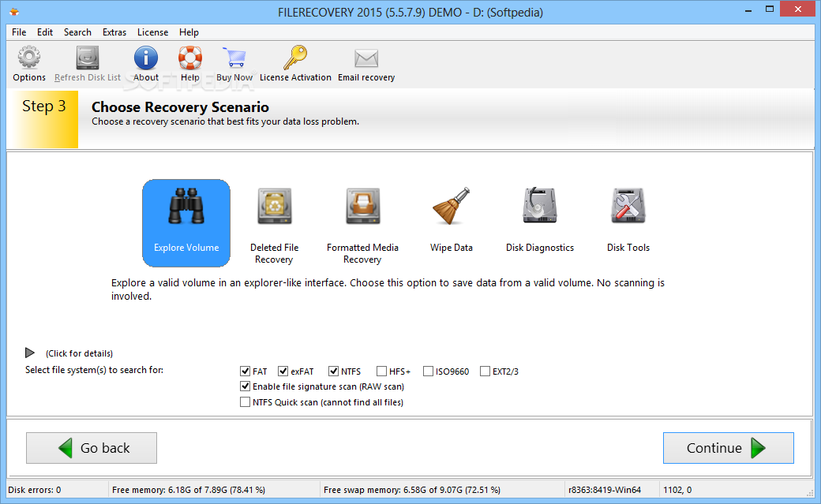Click the Step 3 label

(44, 106)
